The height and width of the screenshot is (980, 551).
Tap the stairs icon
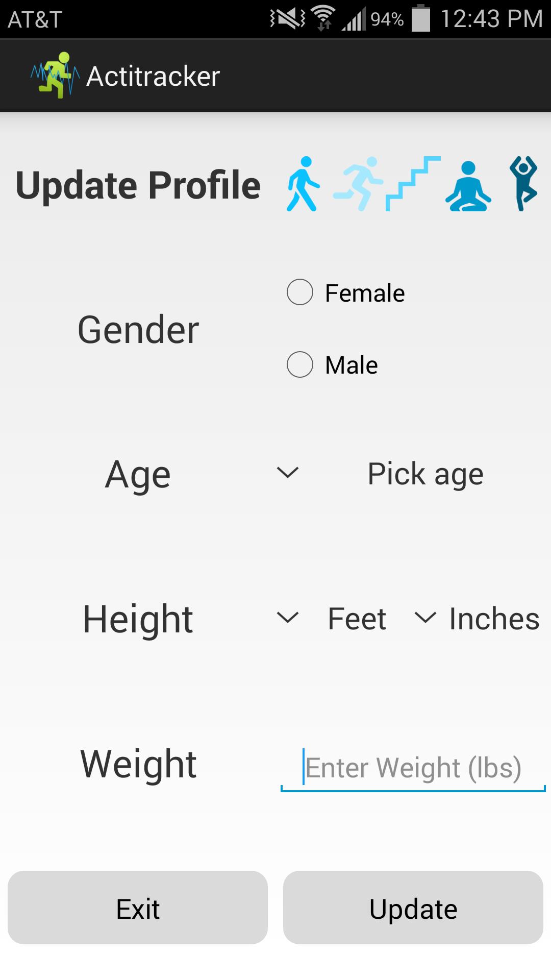413,184
